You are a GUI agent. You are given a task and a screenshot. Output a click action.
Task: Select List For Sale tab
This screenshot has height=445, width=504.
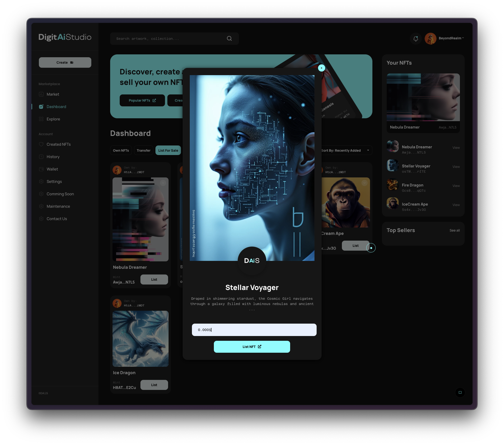[x=168, y=150]
